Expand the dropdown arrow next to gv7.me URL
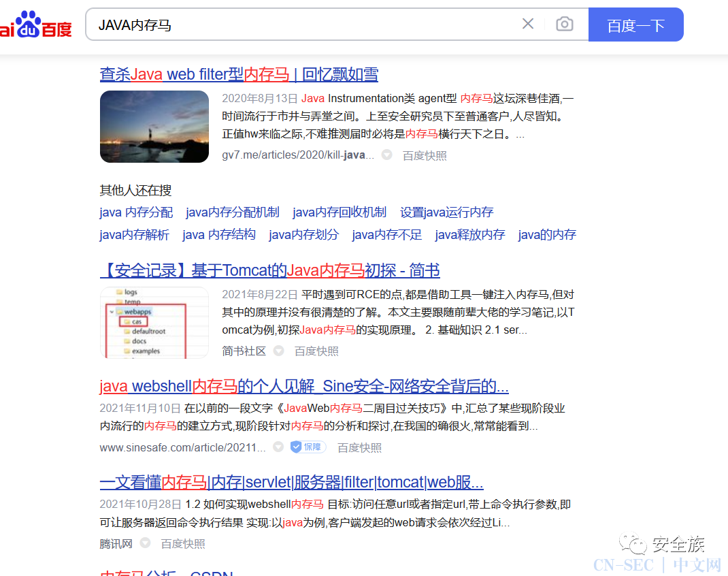 [386, 155]
